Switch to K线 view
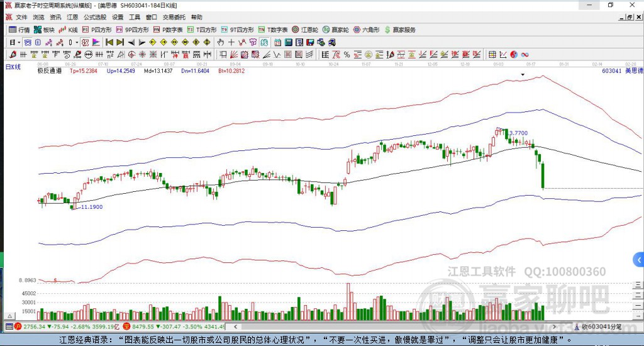 [x=68, y=30]
